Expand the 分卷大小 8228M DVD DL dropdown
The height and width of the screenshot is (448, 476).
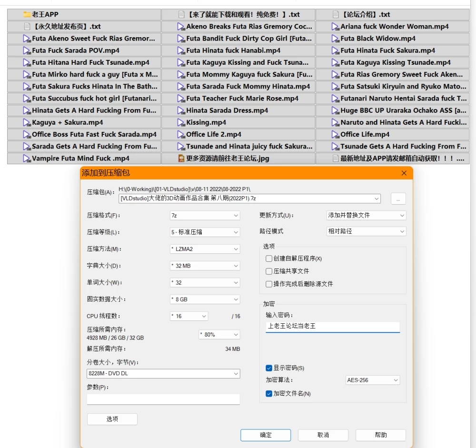163,373
